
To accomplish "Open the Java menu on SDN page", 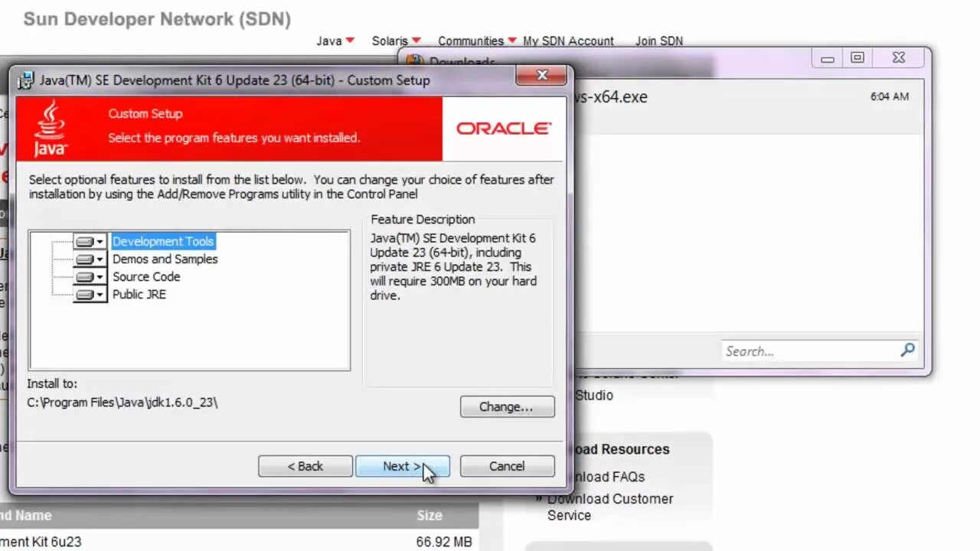I will (335, 41).
